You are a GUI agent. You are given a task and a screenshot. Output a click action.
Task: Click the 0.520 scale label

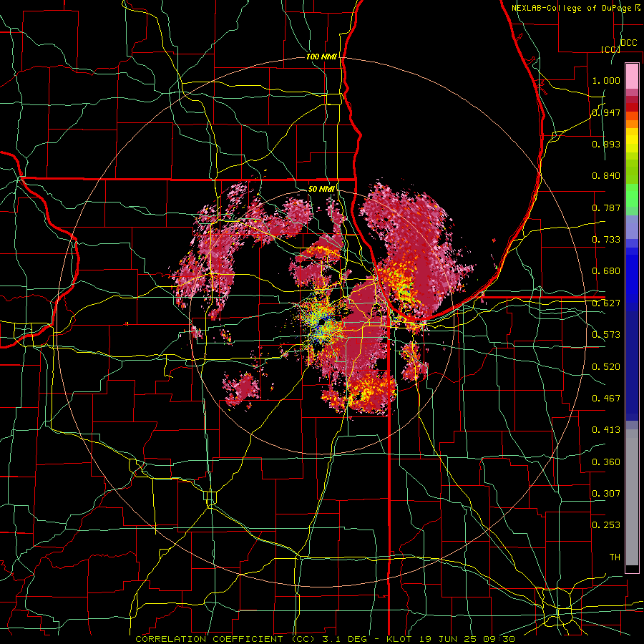click(606, 367)
